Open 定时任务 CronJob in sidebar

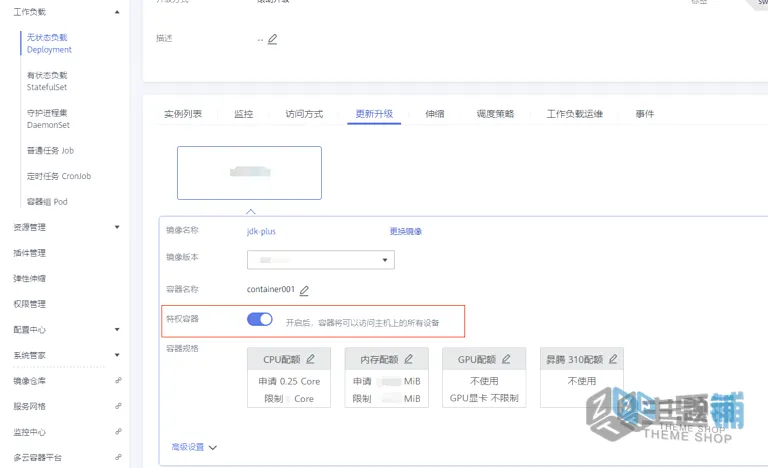point(59,176)
